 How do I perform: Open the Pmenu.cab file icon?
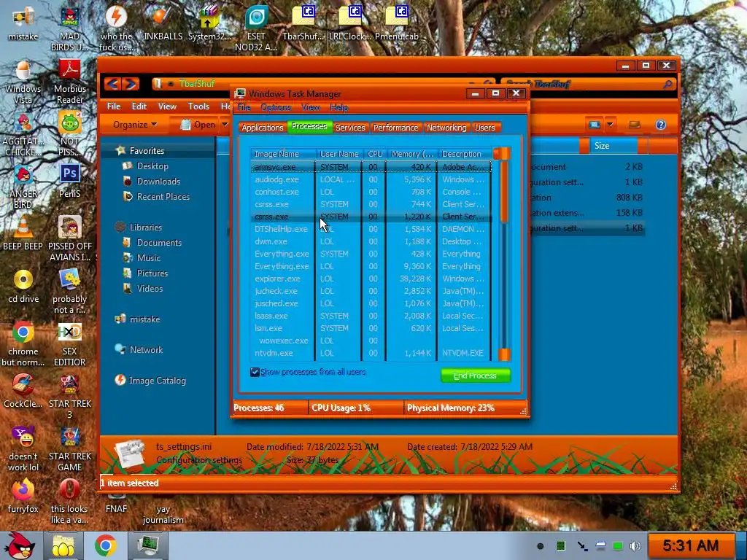pos(396,23)
